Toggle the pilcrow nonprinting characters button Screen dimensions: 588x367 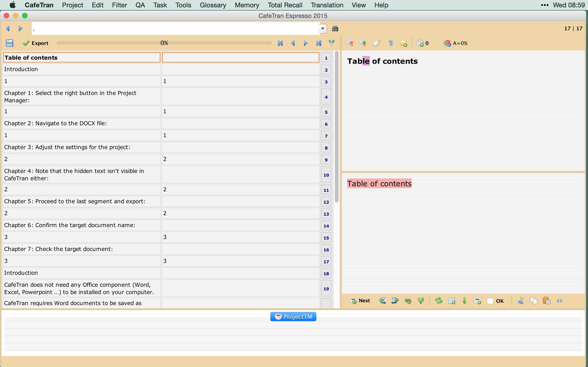(x=390, y=43)
